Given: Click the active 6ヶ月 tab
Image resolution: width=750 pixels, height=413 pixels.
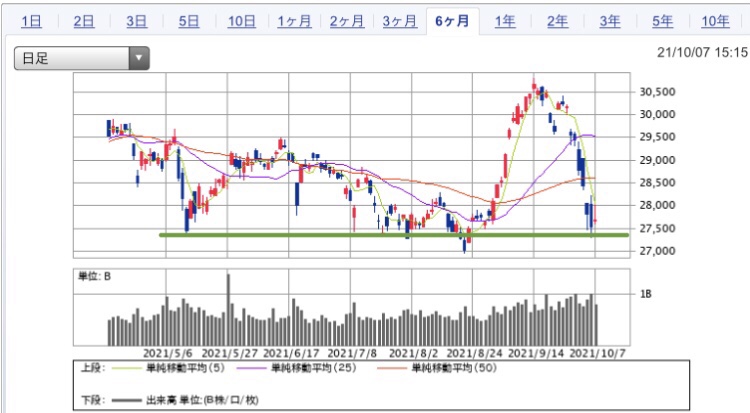Looking at the screenshot, I should pos(452,22).
